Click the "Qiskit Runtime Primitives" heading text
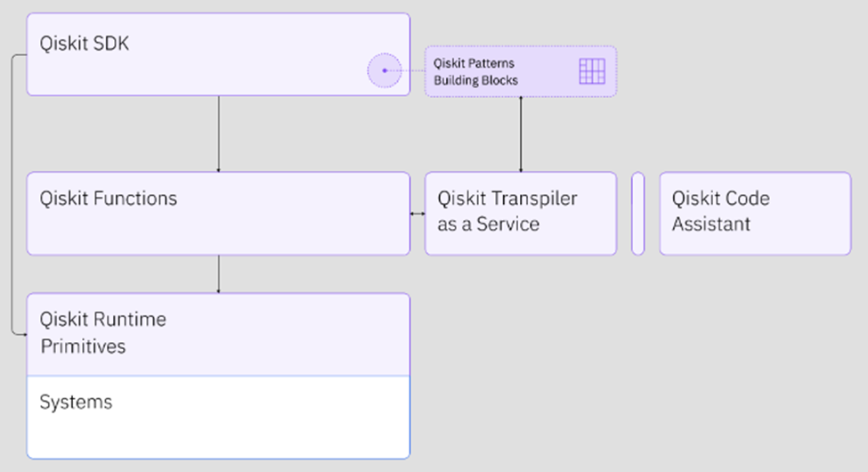 pyautogui.click(x=102, y=332)
